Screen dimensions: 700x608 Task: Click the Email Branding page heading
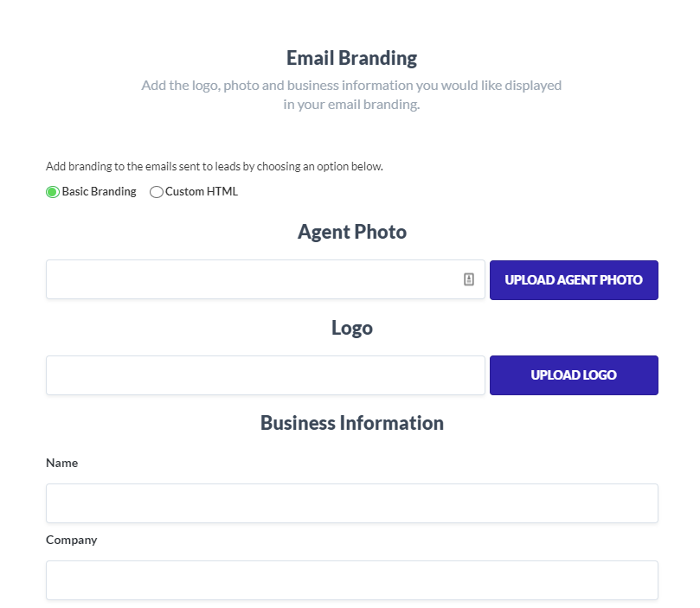coord(351,58)
